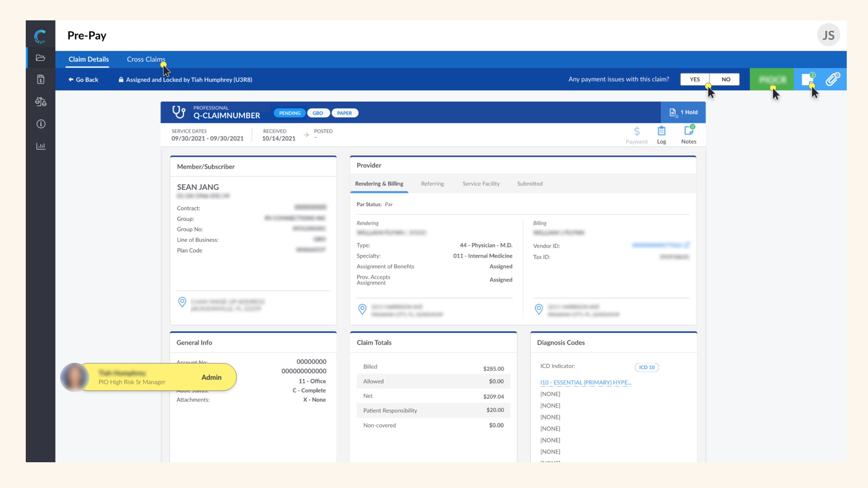Image resolution: width=868 pixels, height=488 pixels.
Task: Open the folder icon in left sidebar
Action: pos(40,58)
